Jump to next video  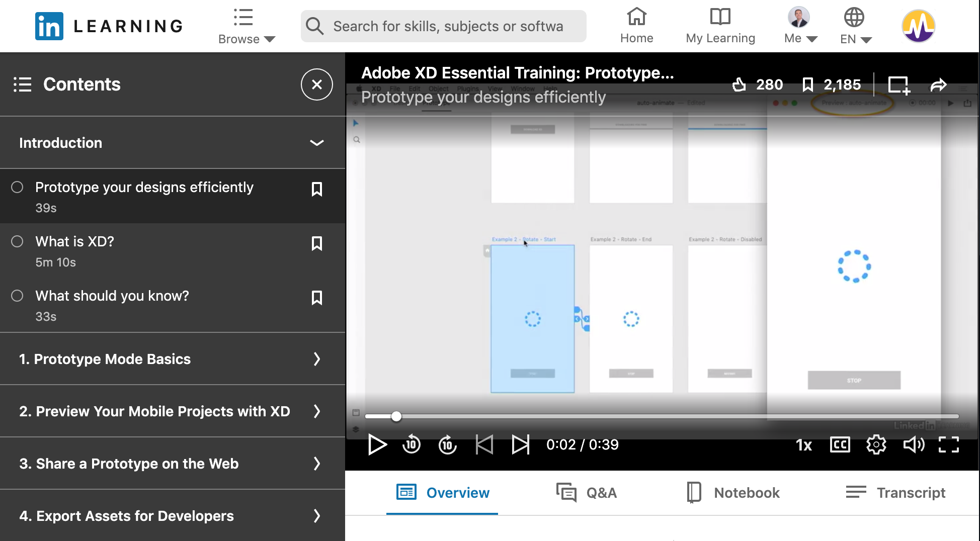point(521,444)
